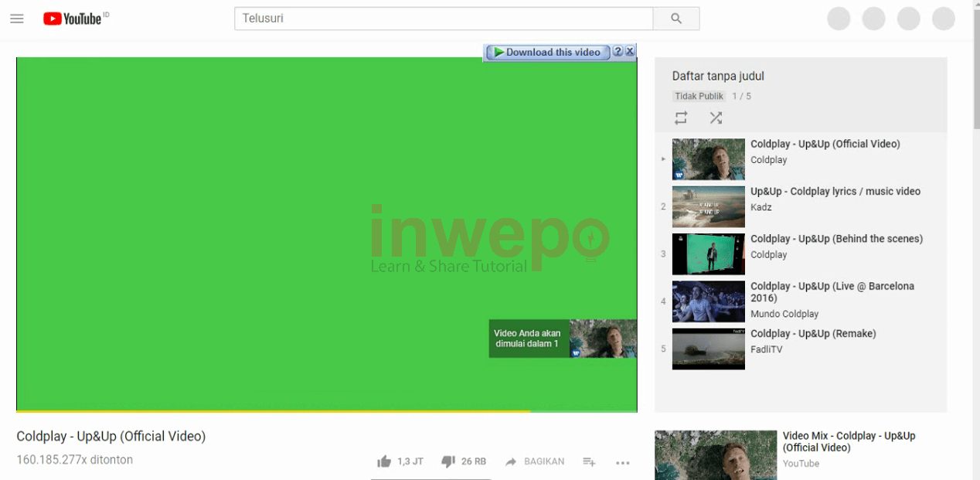Go to YouTube home logo

click(x=72, y=19)
